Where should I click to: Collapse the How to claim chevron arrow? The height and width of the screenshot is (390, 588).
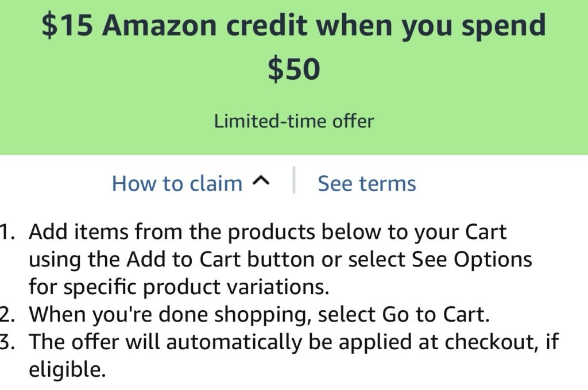click(260, 182)
